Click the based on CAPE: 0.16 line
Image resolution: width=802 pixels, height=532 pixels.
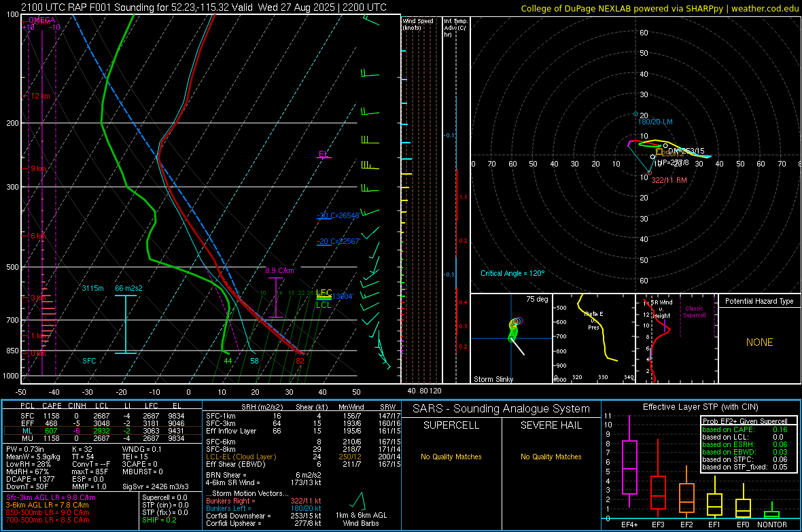(745, 429)
